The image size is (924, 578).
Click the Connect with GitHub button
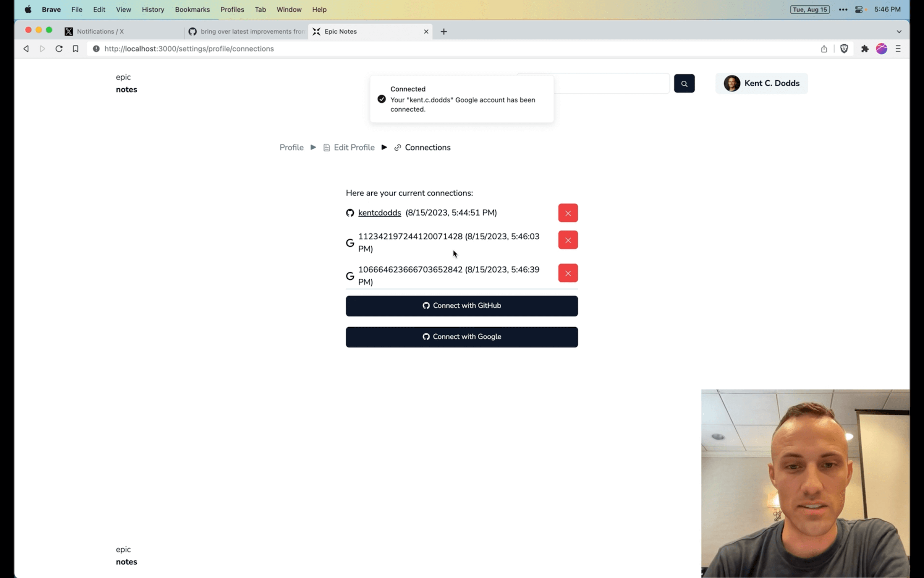tap(462, 305)
